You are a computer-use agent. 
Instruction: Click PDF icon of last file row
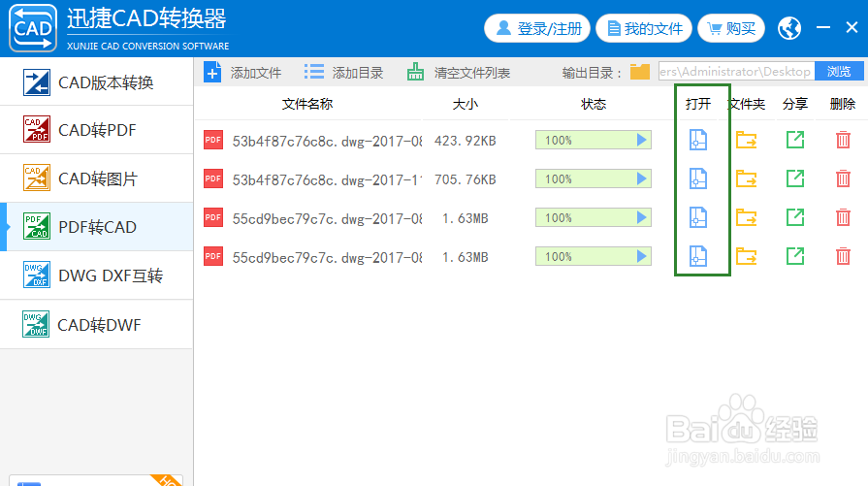(x=213, y=256)
